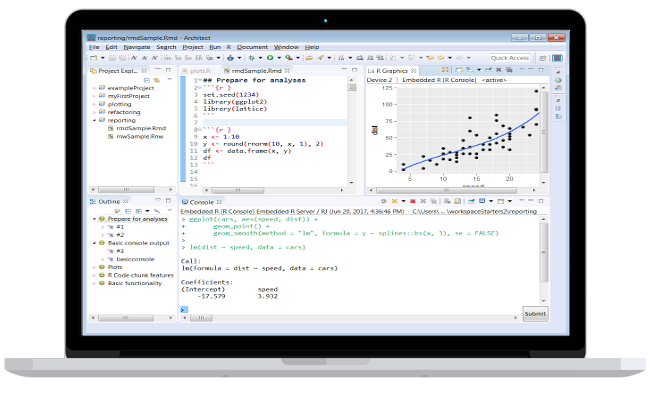This screenshot has width=652, height=406.
Task: Expand the exampleProject tree node
Action: click(x=94, y=88)
